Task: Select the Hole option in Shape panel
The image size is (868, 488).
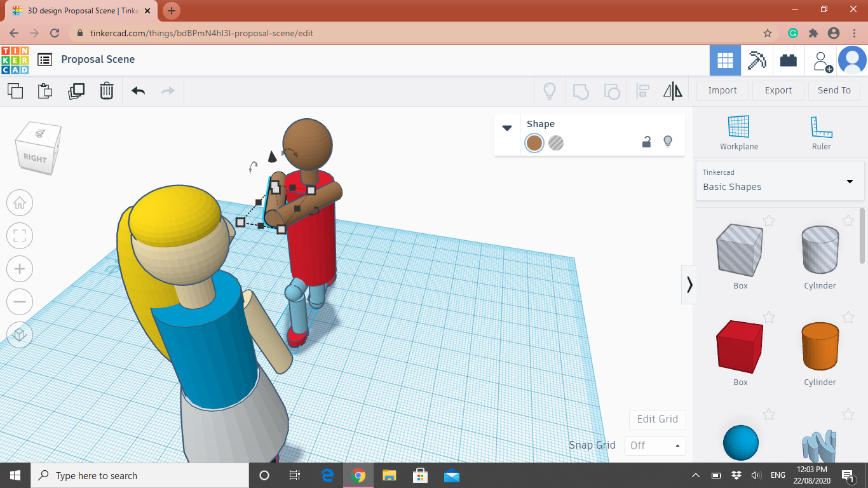Action: click(556, 143)
